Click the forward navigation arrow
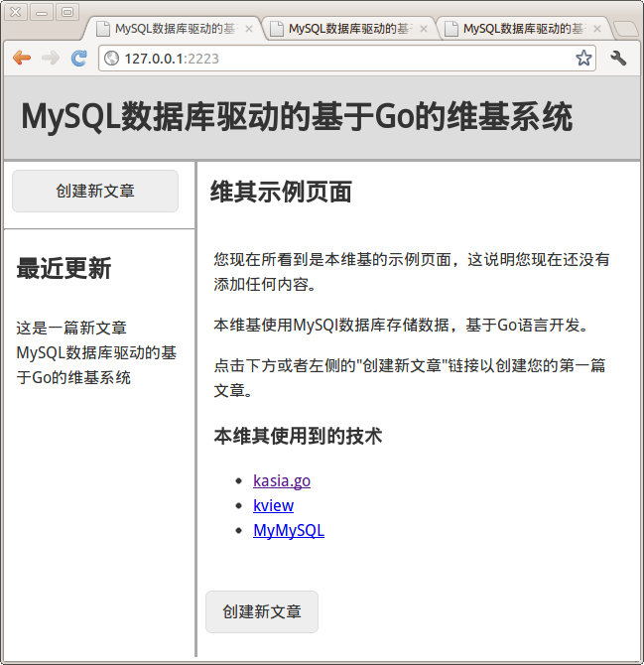644x665 pixels. (x=51, y=59)
